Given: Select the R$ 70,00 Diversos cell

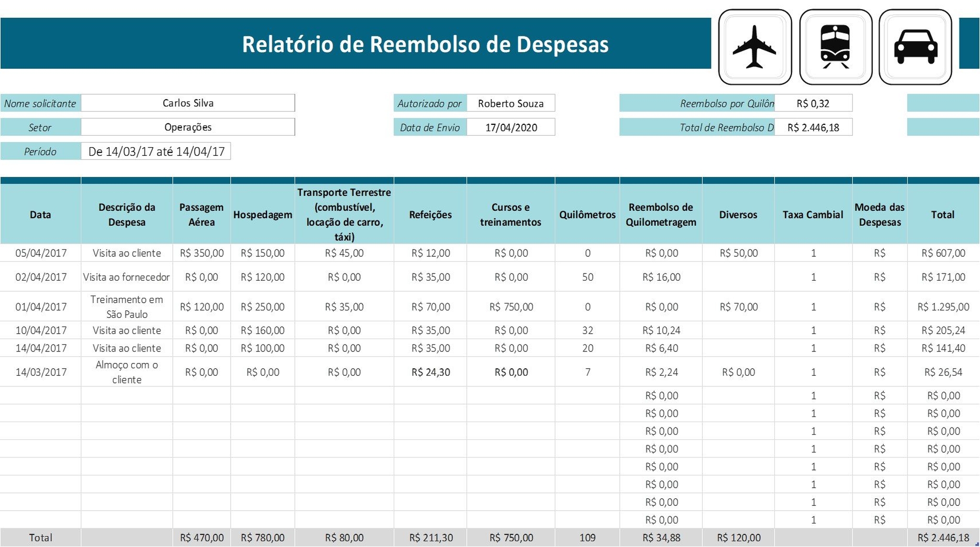Looking at the screenshot, I should (x=738, y=306).
